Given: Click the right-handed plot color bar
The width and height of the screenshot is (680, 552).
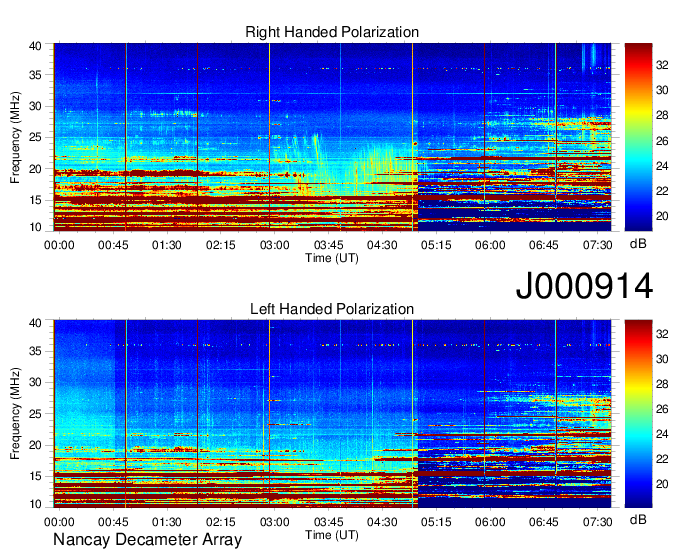Looking at the screenshot, I should point(638,137).
